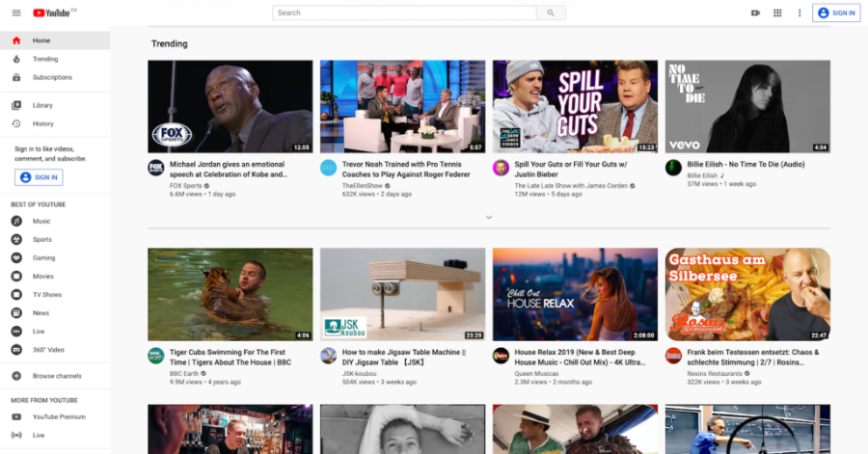Screen dimensions: 868x454
Task: Click the 360° Video icon
Action: click(16, 350)
